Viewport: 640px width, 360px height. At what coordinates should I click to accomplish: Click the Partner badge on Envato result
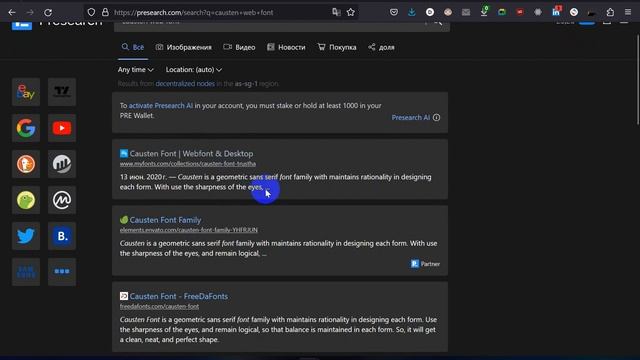[x=425, y=264]
